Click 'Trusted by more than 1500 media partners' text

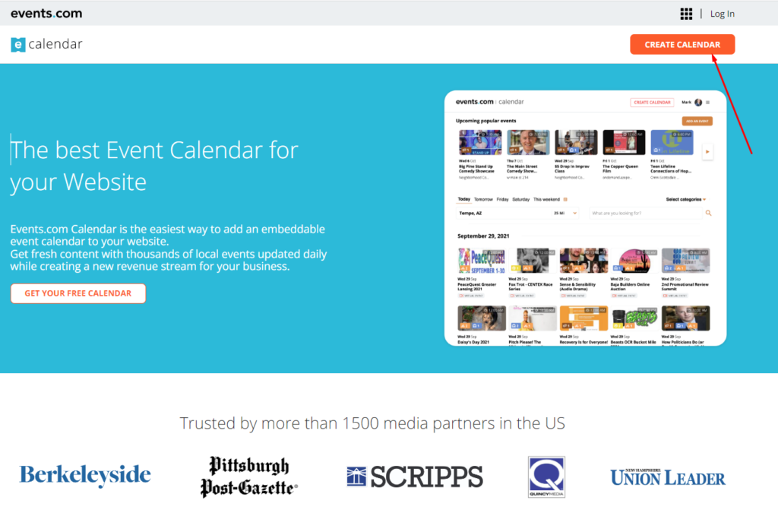(x=372, y=423)
